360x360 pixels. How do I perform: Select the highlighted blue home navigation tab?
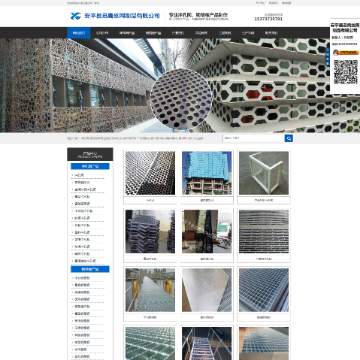click(79, 33)
